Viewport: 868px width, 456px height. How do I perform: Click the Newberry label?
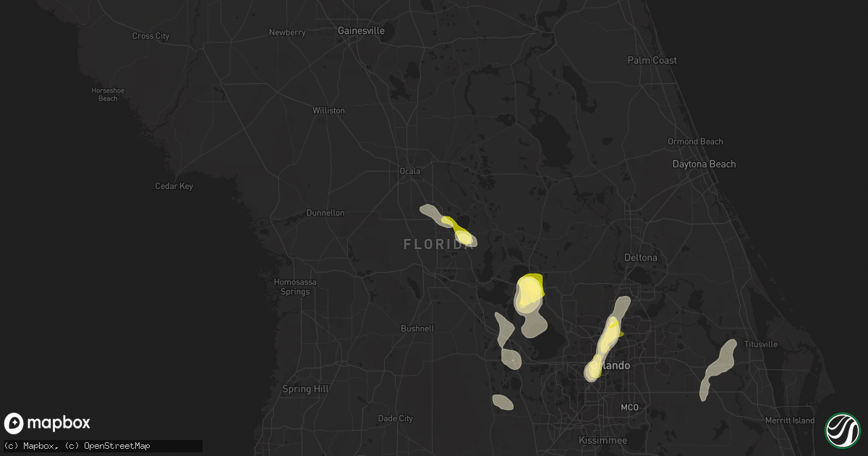click(x=287, y=32)
